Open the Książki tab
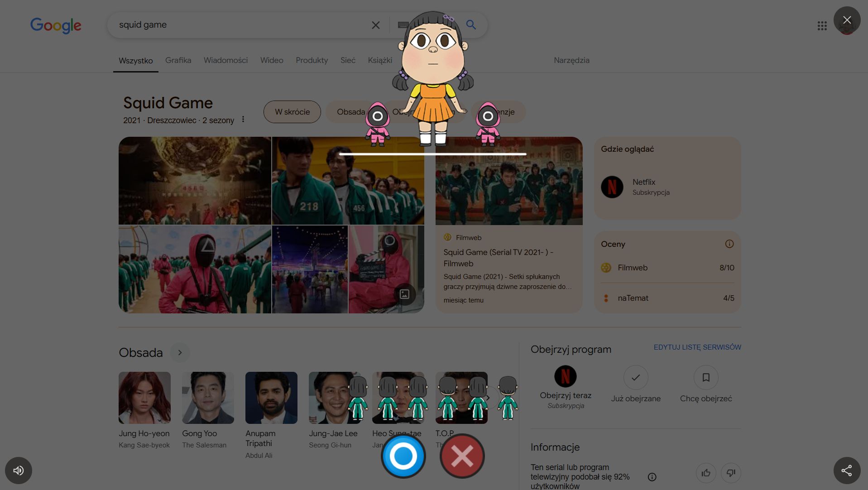 click(x=380, y=60)
